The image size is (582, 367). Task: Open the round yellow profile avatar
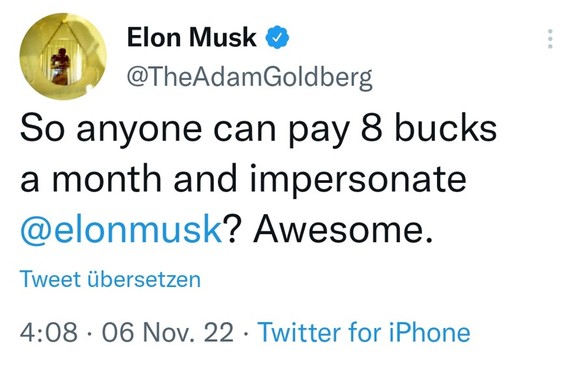[63, 56]
